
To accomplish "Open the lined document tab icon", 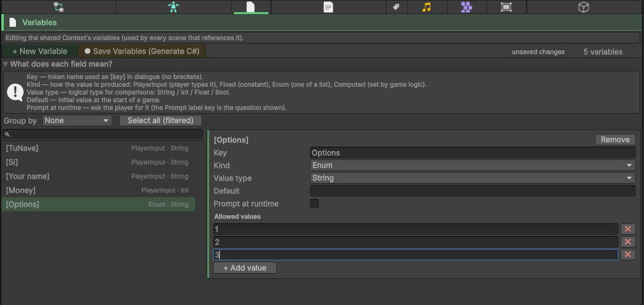I will pos(328,7).
